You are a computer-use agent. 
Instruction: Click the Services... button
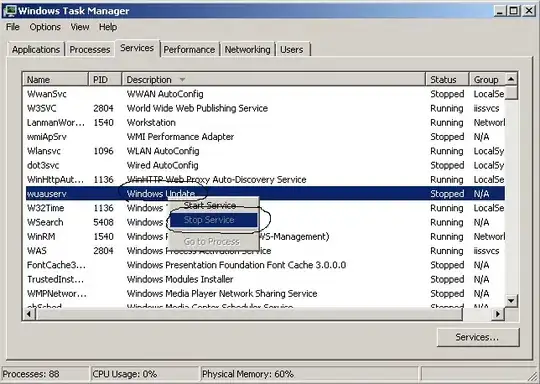click(478, 337)
